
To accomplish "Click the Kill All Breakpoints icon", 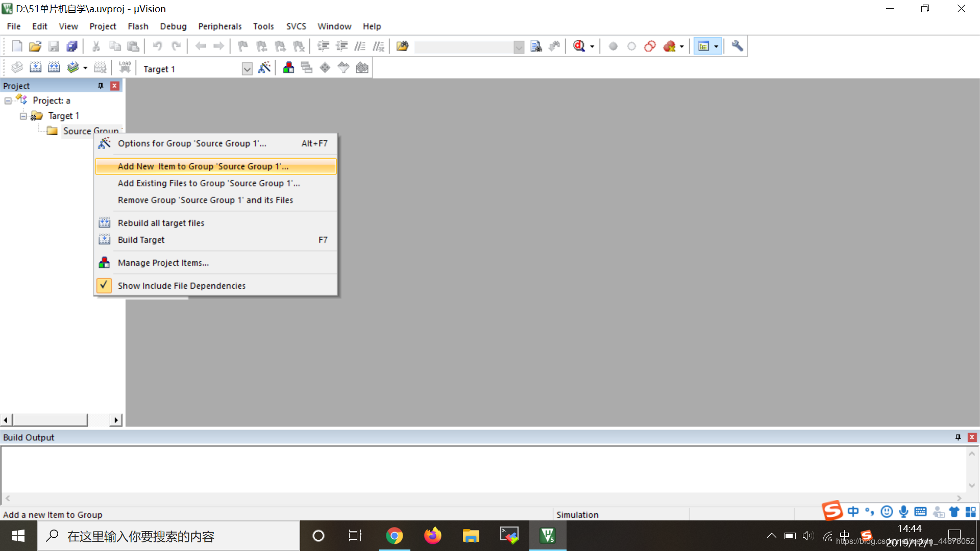I will pyautogui.click(x=669, y=46).
